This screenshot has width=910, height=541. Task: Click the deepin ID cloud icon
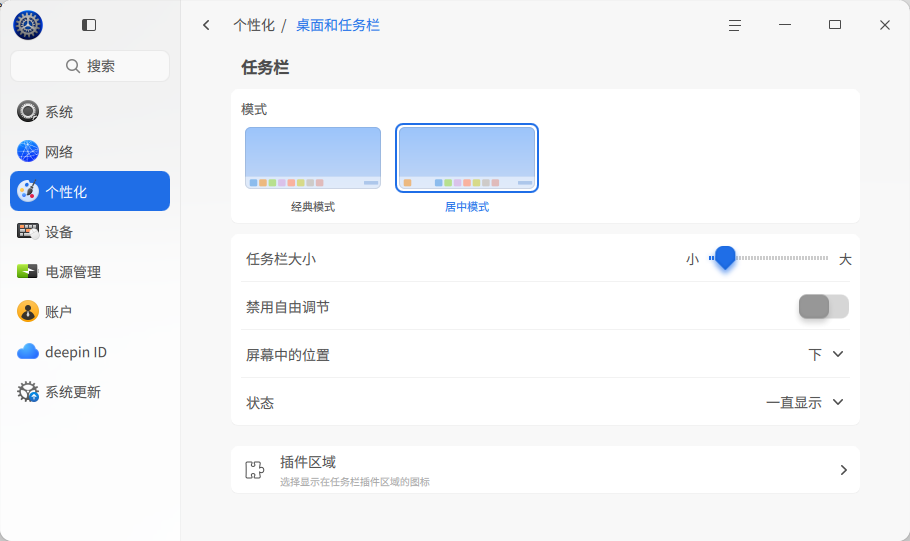28,351
